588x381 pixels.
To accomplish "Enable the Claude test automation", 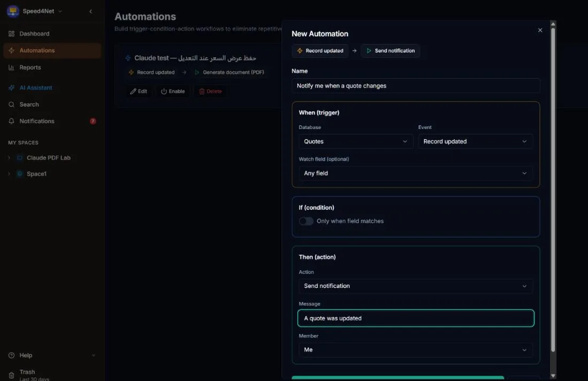I will [x=173, y=91].
